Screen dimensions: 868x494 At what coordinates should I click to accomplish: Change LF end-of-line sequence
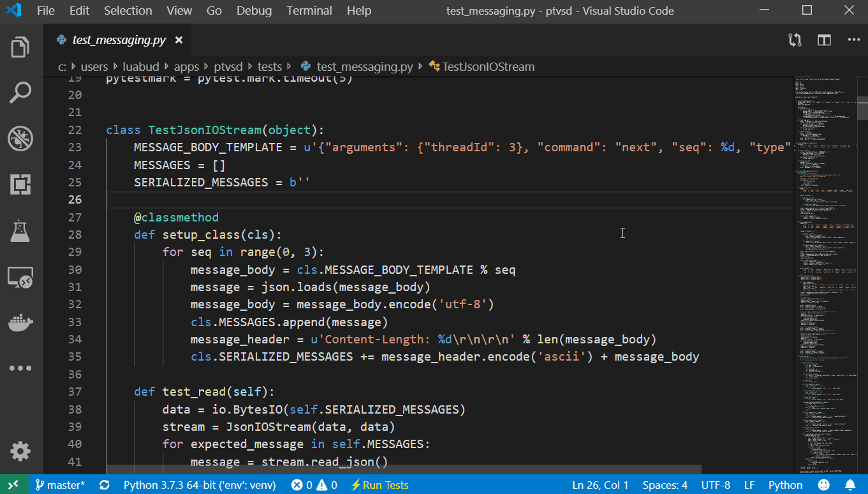point(749,485)
